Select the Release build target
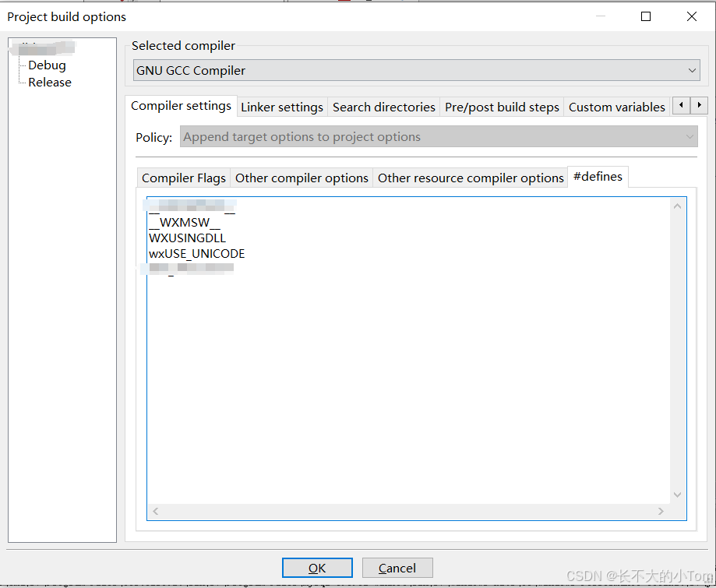The height and width of the screenshot is (588, 716). tap(49, 82)
